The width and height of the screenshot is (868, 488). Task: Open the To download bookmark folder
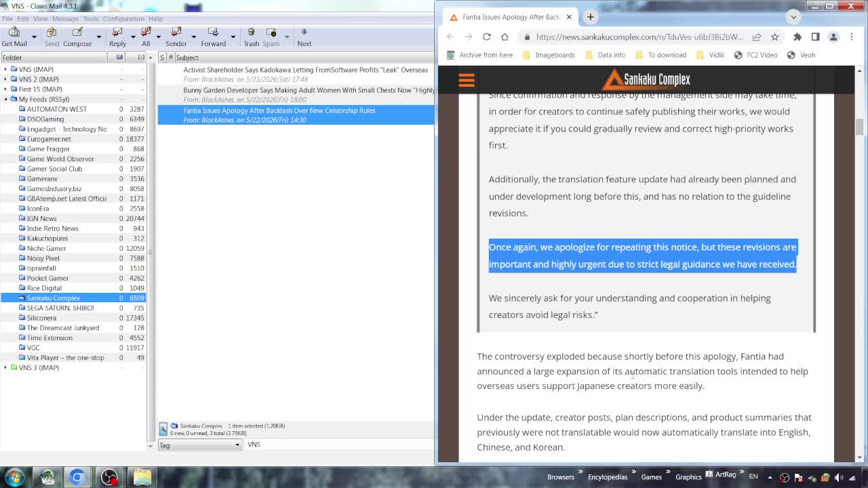(x=660, y=55)
